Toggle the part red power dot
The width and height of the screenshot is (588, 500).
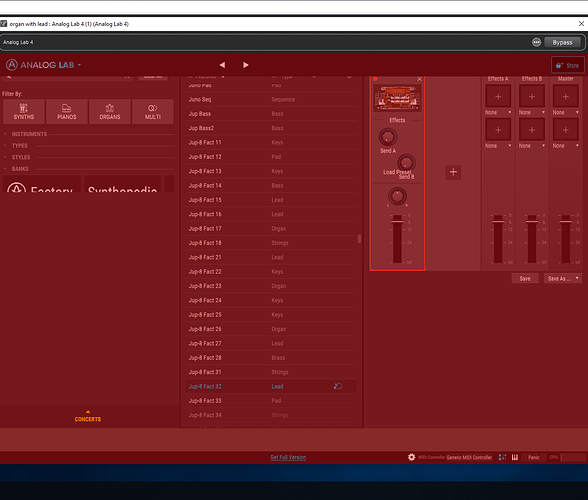click(x=375, y=79)
